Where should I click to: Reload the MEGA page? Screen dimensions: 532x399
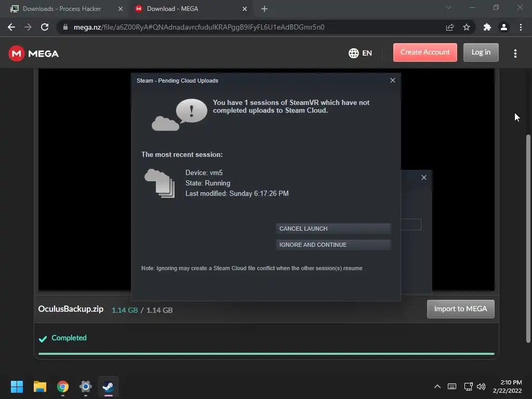tap(45, 27)
